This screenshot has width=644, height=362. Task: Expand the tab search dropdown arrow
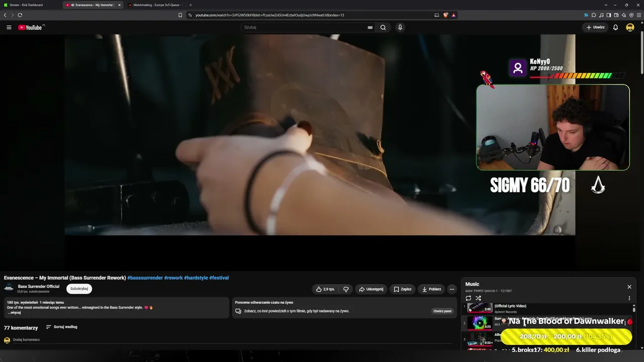click(606, 5)
